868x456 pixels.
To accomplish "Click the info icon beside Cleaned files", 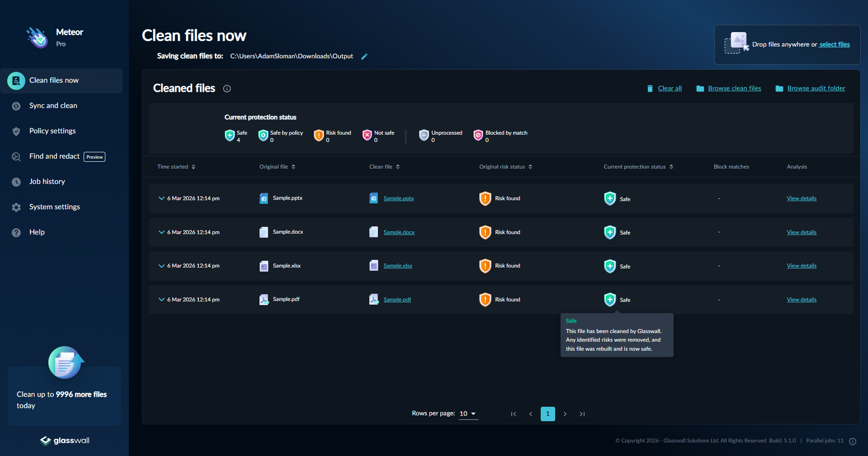I will [227, 89].
